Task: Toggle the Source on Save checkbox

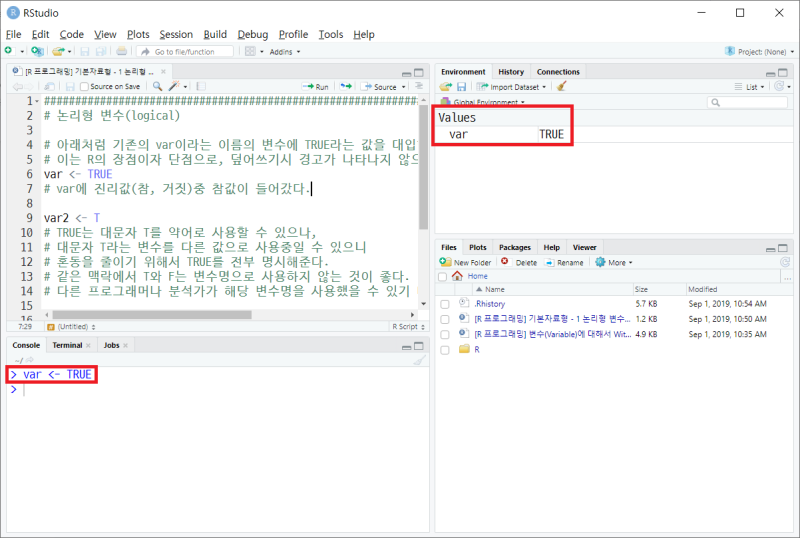Action: pos(84,87)
